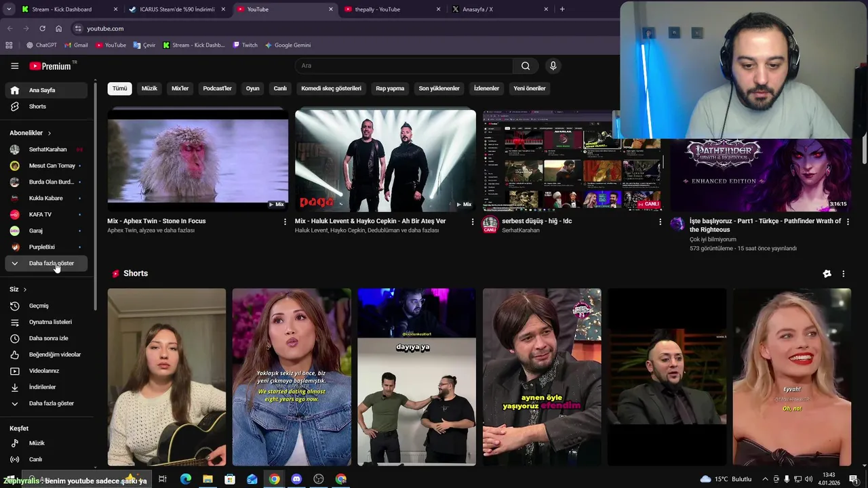Open more options for Aphex Twin mix
This screenshot has width=868, height=488.
coord(285,222)
